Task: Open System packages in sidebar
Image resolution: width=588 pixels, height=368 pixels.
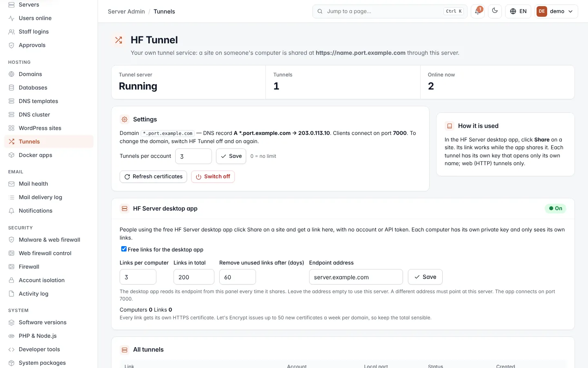Action: coord(49,363)
